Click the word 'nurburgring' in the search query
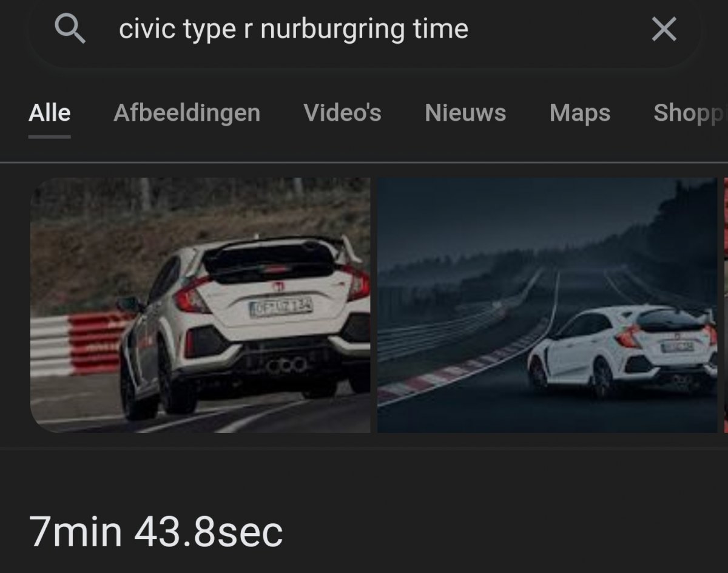The height and width of the screenshot is (573, 728). (331, 30)
